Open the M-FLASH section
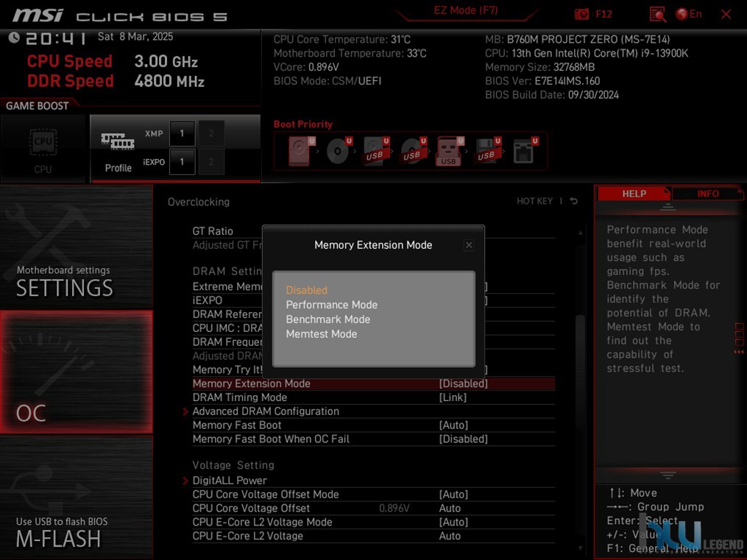Screen dimensions: 747x560 (77, 497)
